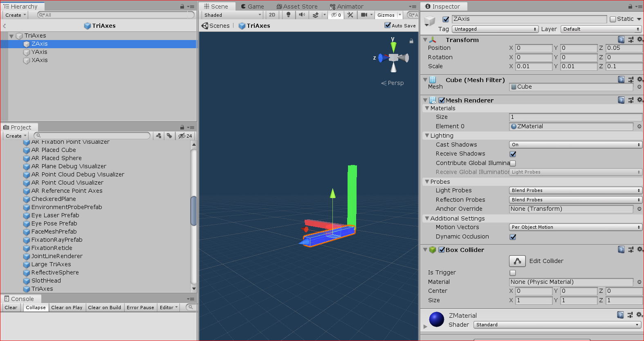Screen dimensions: 644x341
Task: Enable the Is Trigger checkbox
Action: tap(513, 273)
